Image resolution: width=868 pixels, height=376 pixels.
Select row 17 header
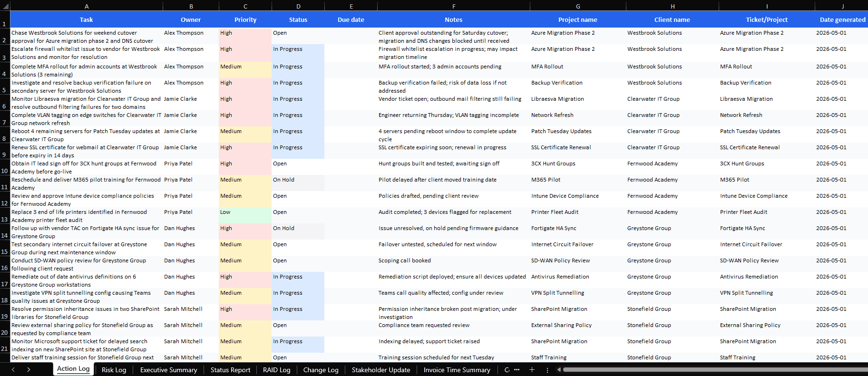coord(5,280)
